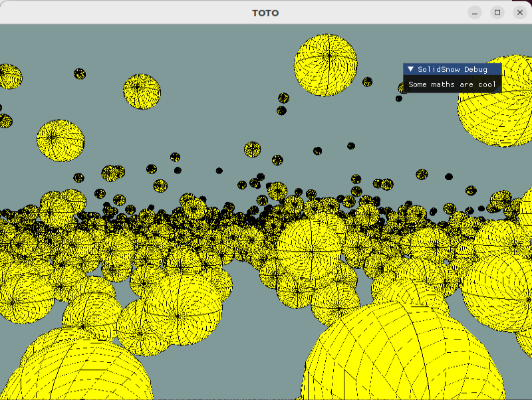
Task: Click the TOTO window title text
Action: [265, 13]
